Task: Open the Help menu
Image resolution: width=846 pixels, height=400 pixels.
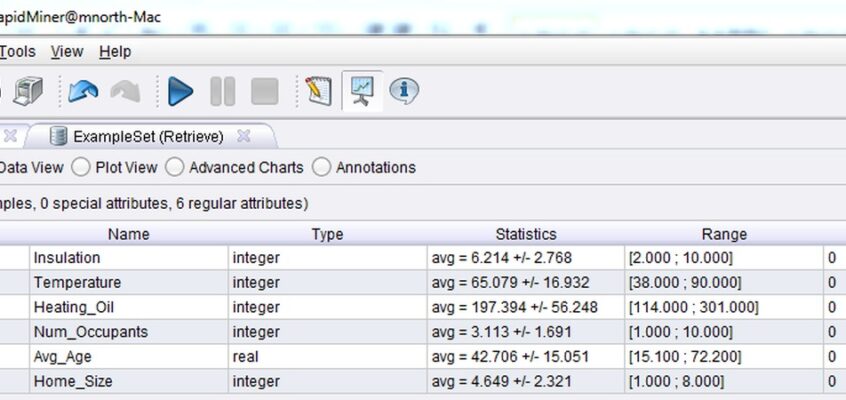Action: pos(115,52)
